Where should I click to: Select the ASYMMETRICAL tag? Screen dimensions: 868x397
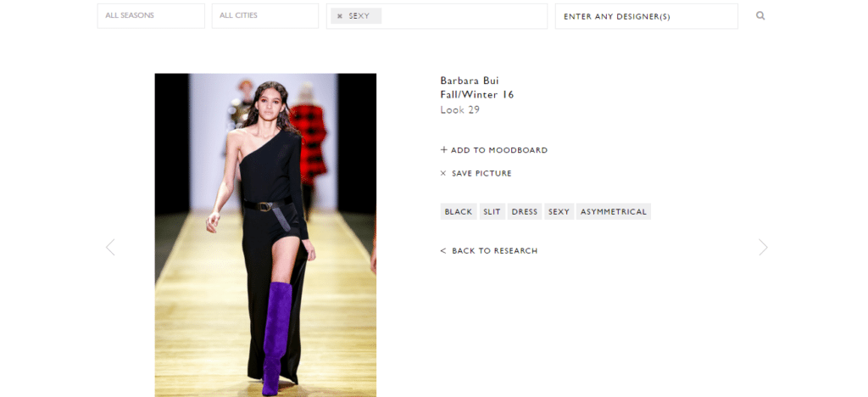pos(614,212)
